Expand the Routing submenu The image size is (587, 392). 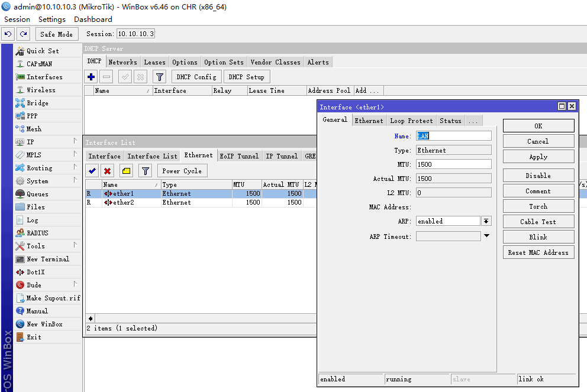[x=75, y=167]
